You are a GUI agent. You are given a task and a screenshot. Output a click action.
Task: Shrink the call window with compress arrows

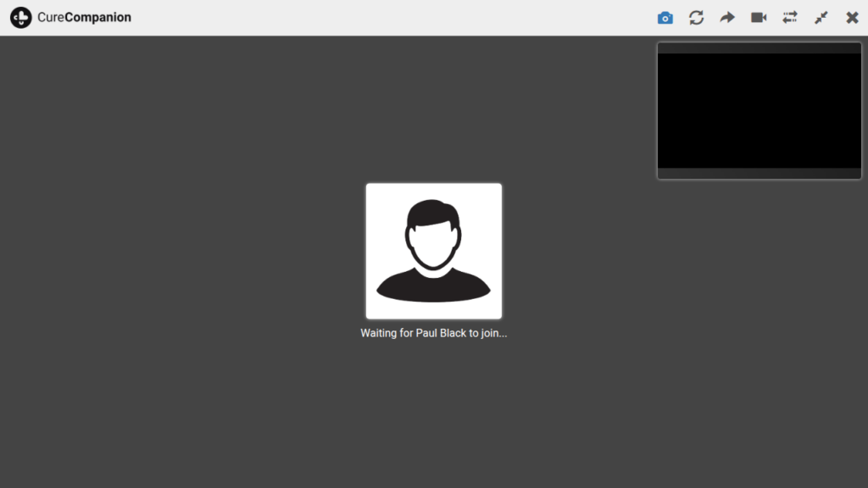pos(821,18)
